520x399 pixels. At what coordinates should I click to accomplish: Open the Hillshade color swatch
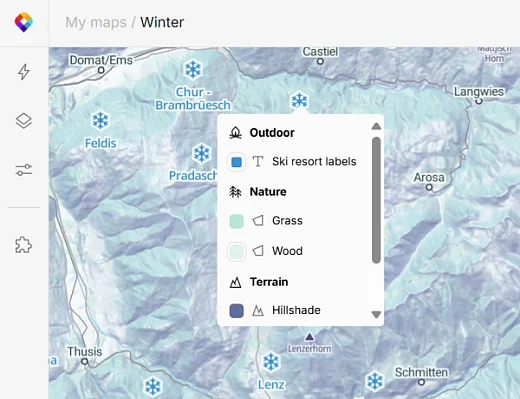236,311
